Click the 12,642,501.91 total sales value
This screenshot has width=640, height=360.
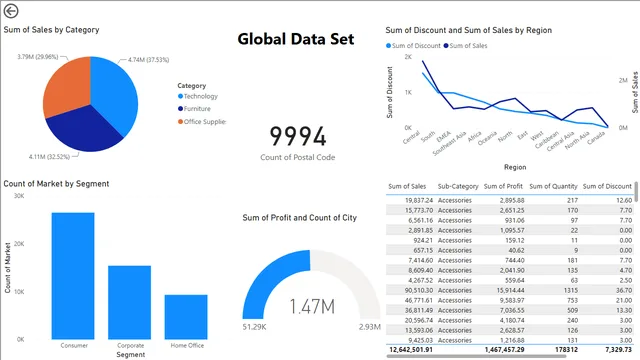click(x=411, y=349)
